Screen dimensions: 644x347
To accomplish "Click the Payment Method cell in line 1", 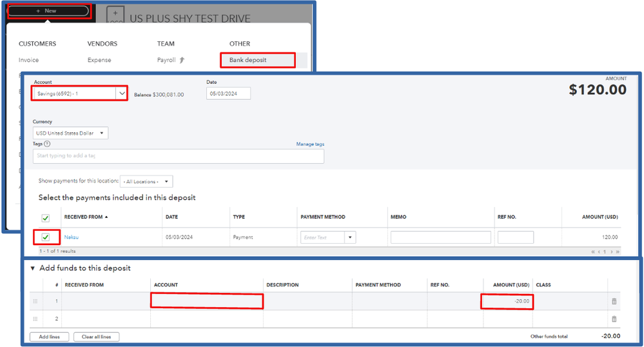I will 389,301.
